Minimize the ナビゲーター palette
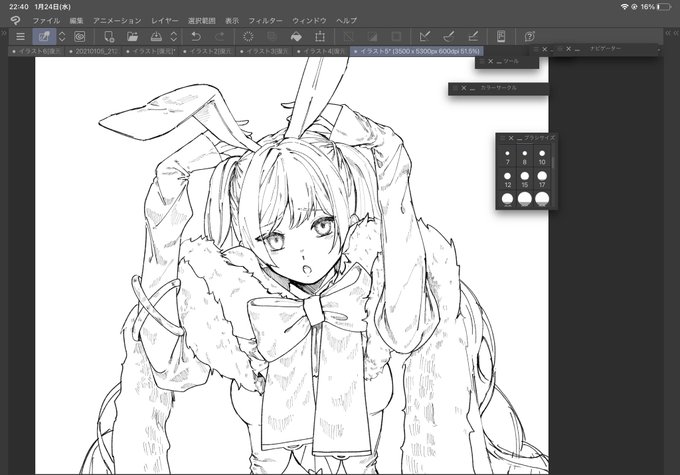 point(577,49)
